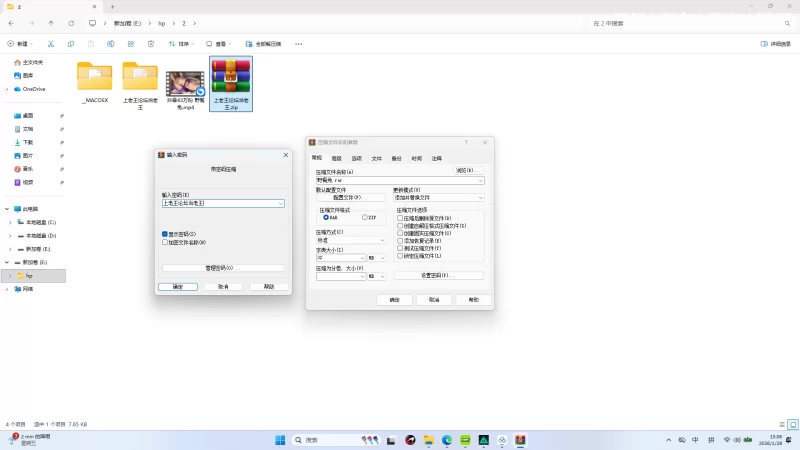
Task: Select the ZIP archive format radio button
Action: pyautogui.click(x=365, y=217)
